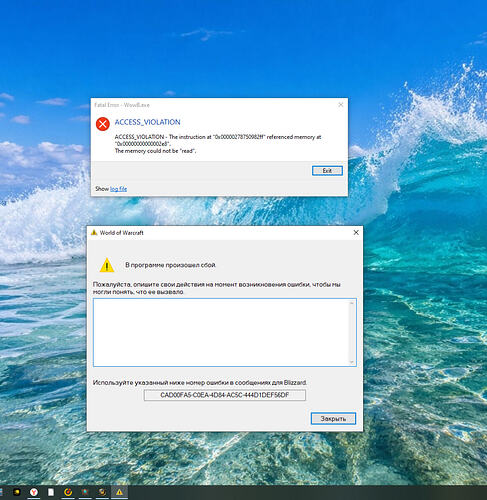The image size is (487, 500).
Task: Click the "The memory could not be read" line
Action: coord(155,151)
